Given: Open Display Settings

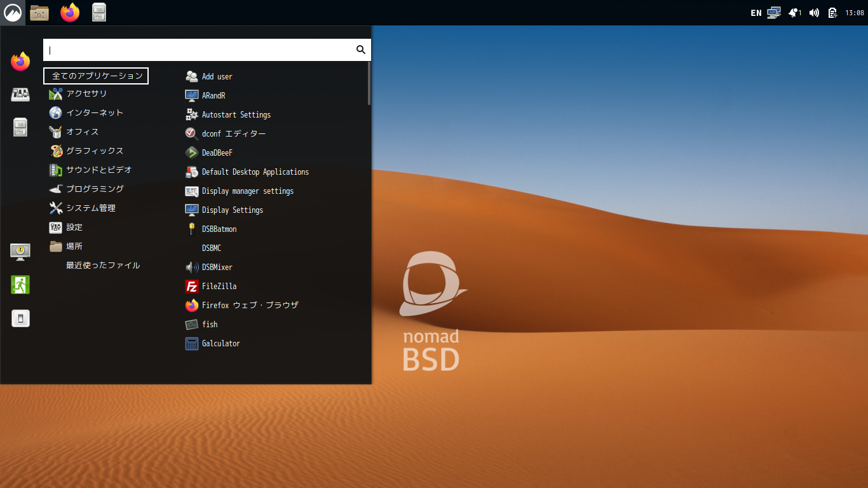Looking at the screenshot, I should coord(224,210).
